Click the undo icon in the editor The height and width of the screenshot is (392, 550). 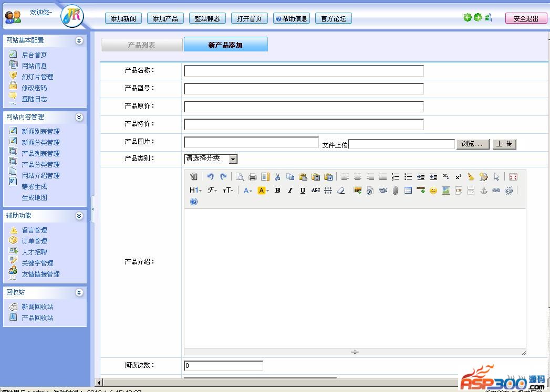(x=210, y=177)
